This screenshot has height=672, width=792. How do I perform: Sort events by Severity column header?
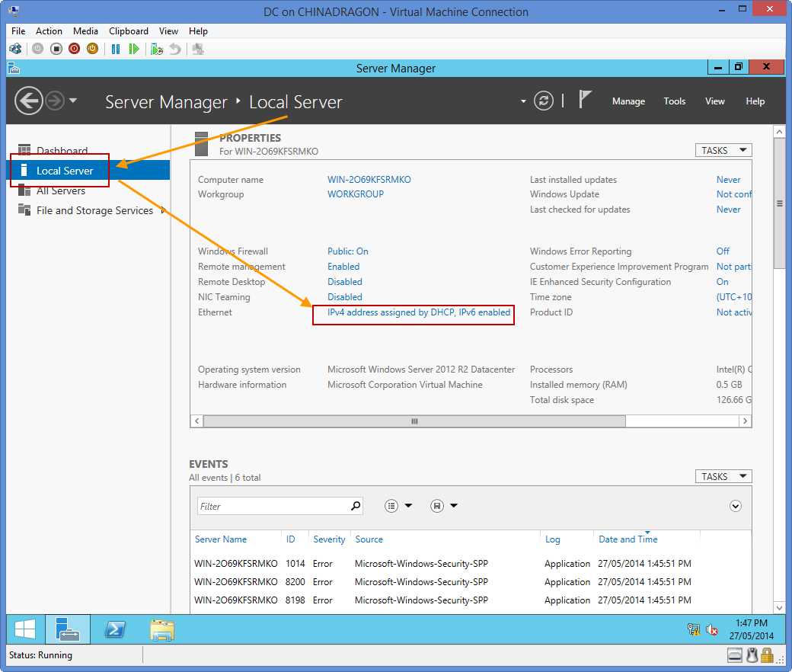click(x=329, y=539)
